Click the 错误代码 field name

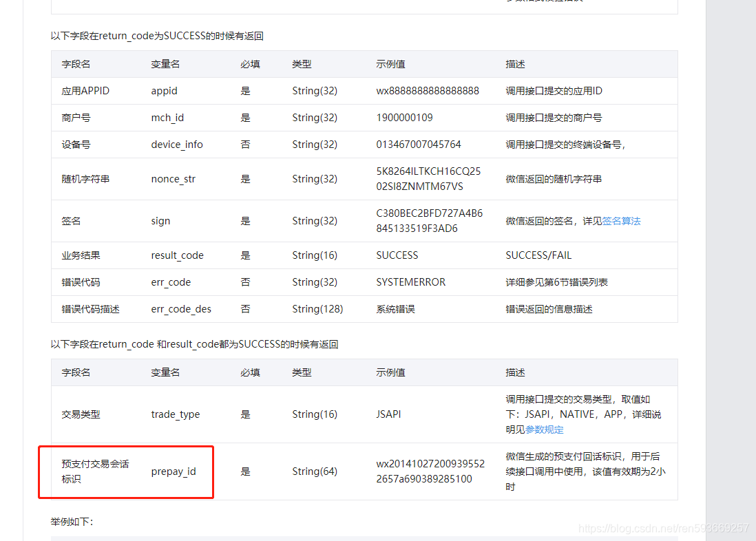point(81,282)
